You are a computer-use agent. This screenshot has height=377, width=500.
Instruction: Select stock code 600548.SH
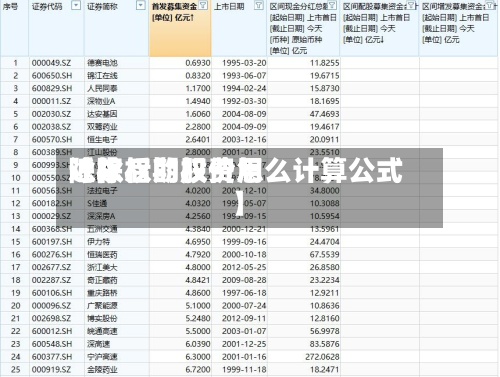coord(52,344)
